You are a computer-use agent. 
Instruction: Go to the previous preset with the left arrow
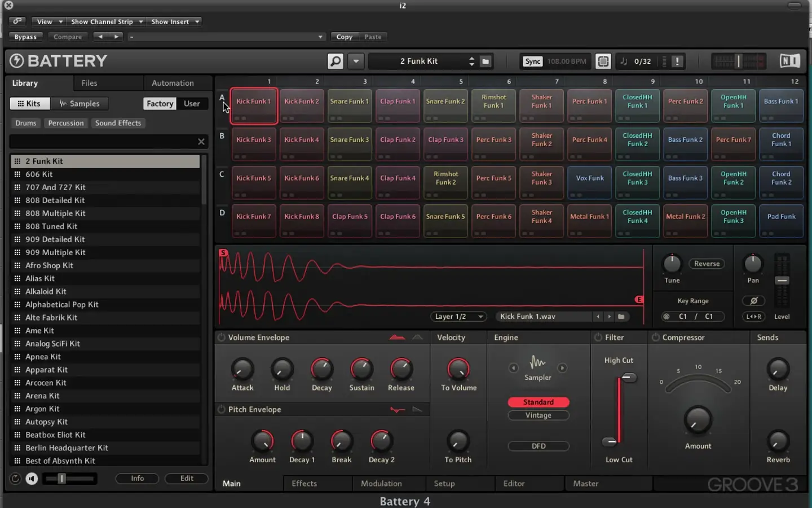point(100,37)
